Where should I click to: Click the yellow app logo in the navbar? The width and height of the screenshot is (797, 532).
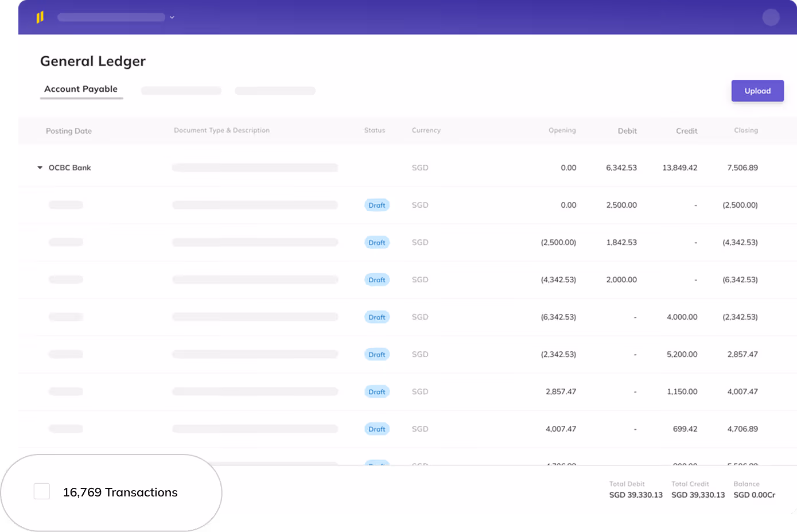(40, 17)
